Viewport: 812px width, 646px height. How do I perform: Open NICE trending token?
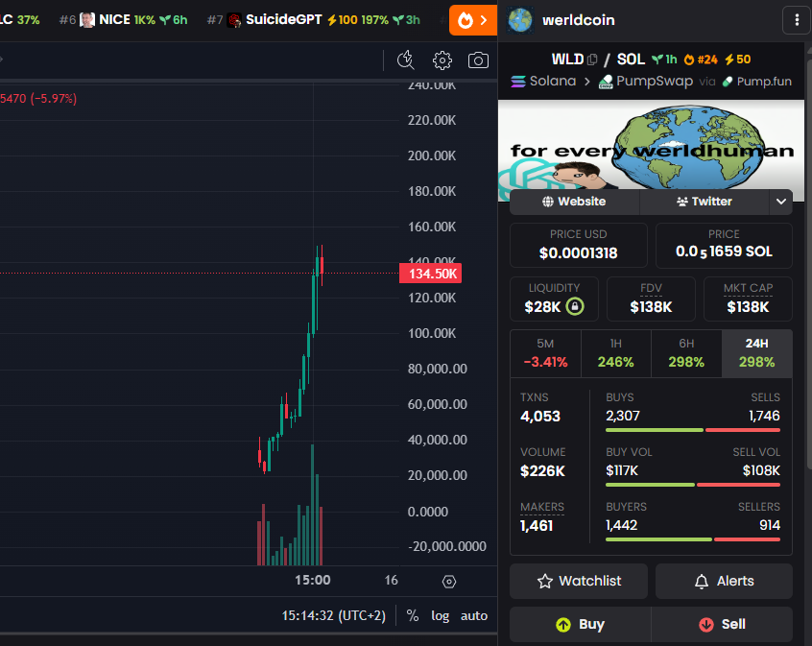(123, 20)
